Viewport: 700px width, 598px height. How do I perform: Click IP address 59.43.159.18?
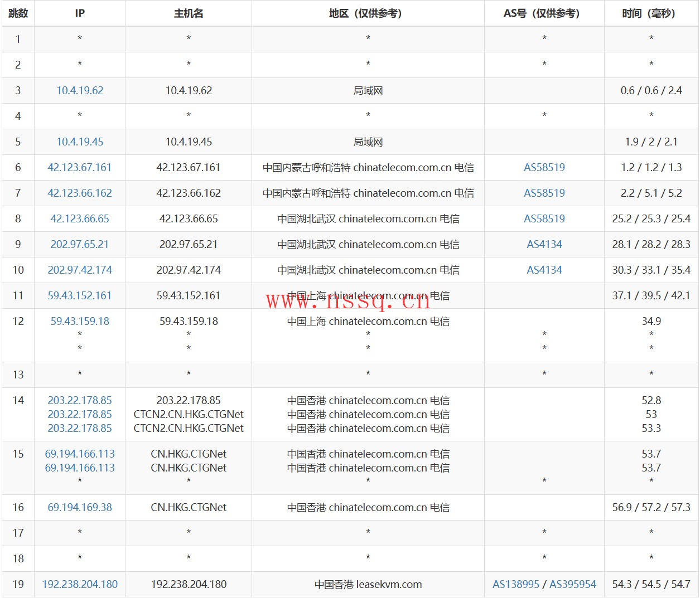(80, 321)
